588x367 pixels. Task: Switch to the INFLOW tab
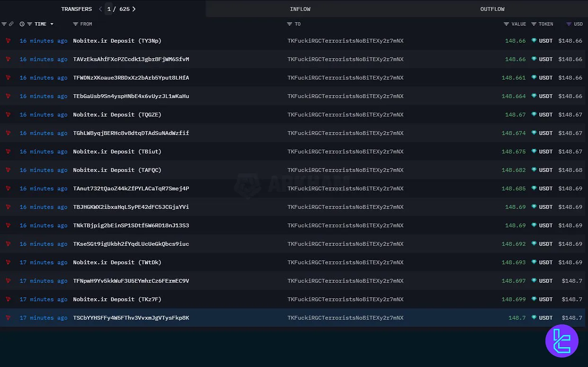click(300, 9)
